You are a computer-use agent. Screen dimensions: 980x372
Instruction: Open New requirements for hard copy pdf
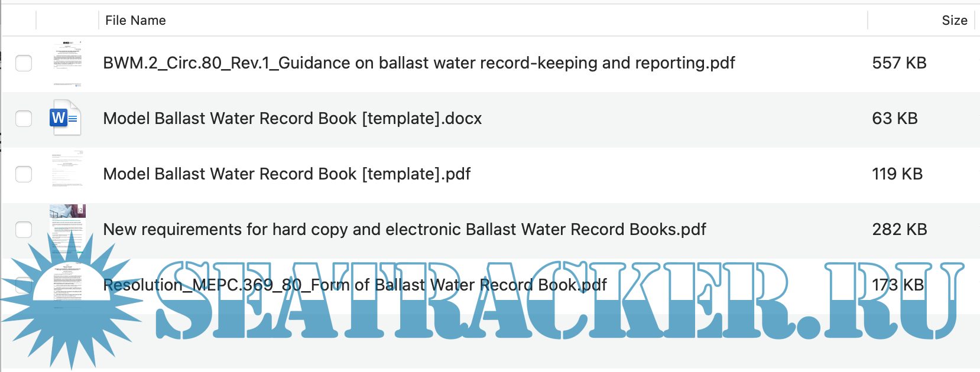[404, 230]
